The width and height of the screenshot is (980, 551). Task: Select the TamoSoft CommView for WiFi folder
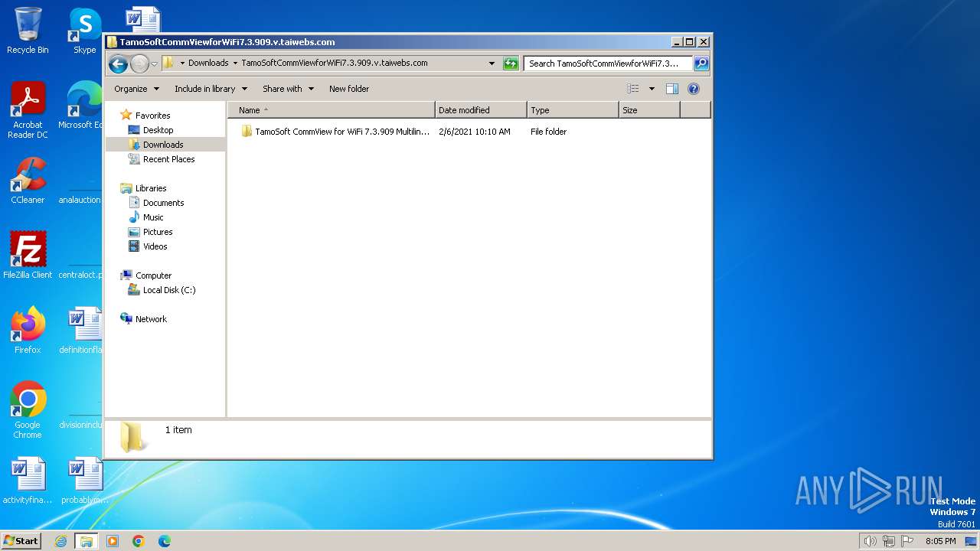click(335, 132)
